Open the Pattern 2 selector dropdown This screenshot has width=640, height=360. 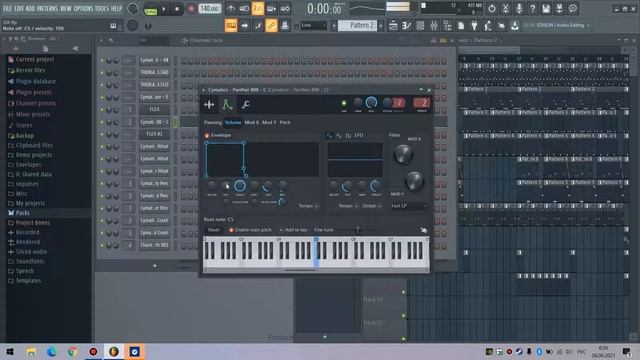pos(357,25)
